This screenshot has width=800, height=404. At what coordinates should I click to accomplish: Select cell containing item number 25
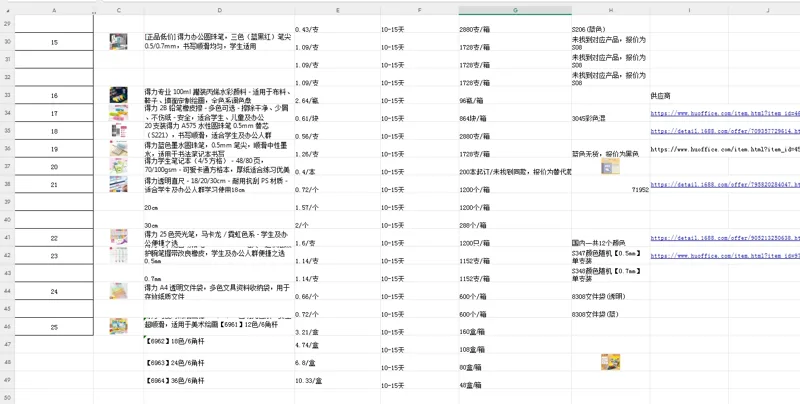pyautogui.click(x=54, y=326)
